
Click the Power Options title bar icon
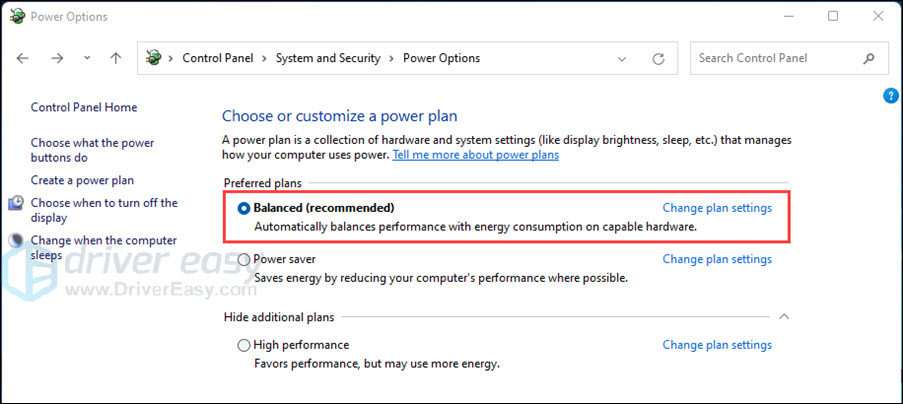(17, 16)
